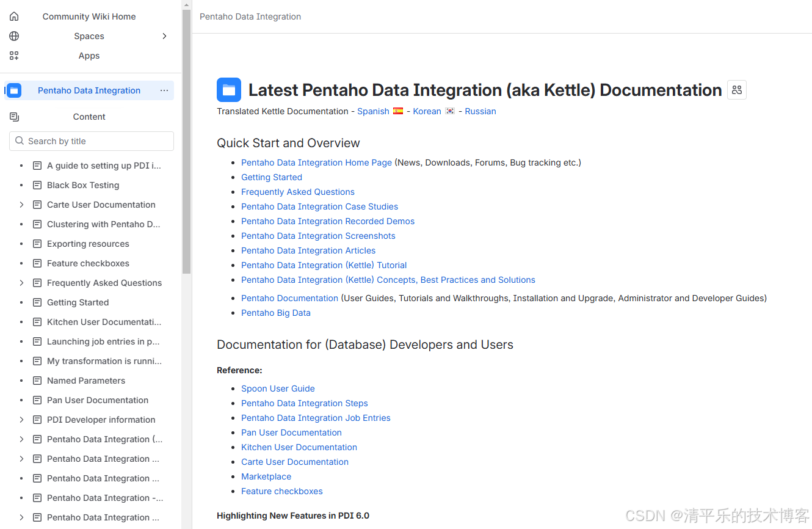Click the page icon for Named Parameters

pos(37,381)
